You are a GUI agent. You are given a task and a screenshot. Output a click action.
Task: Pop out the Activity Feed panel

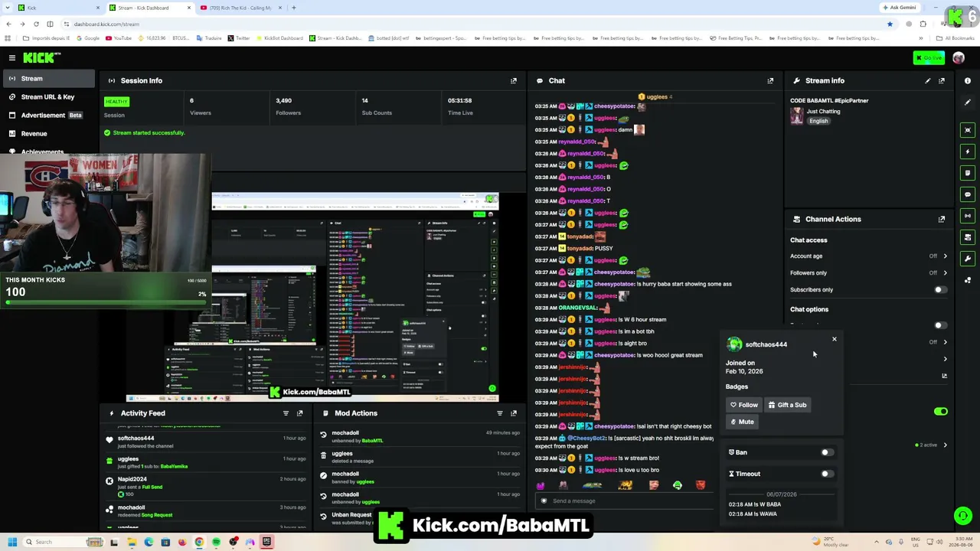[299, 413]
